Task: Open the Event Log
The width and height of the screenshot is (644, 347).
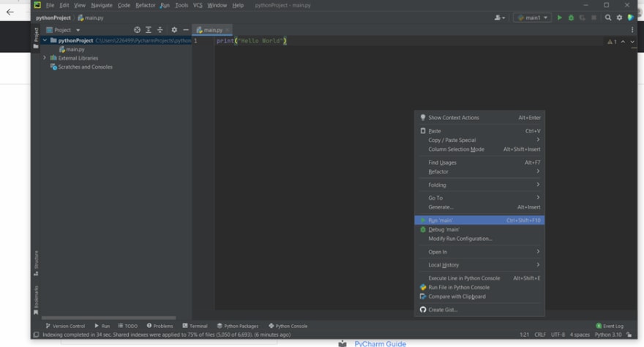Action: 610,326
